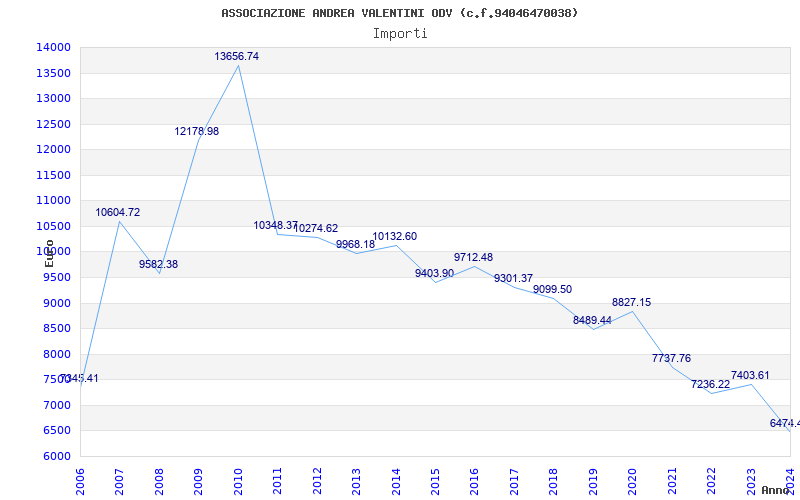
Task: Click the y-axis tick label 9500
Action: (56, 278)
